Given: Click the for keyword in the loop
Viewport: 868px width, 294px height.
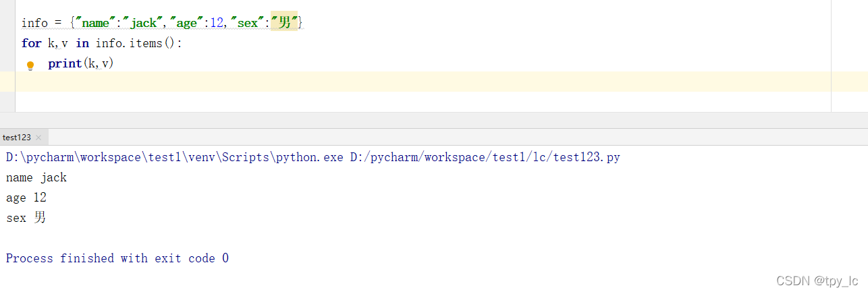Looking at the screenshot, I should [x=31, y=43].
